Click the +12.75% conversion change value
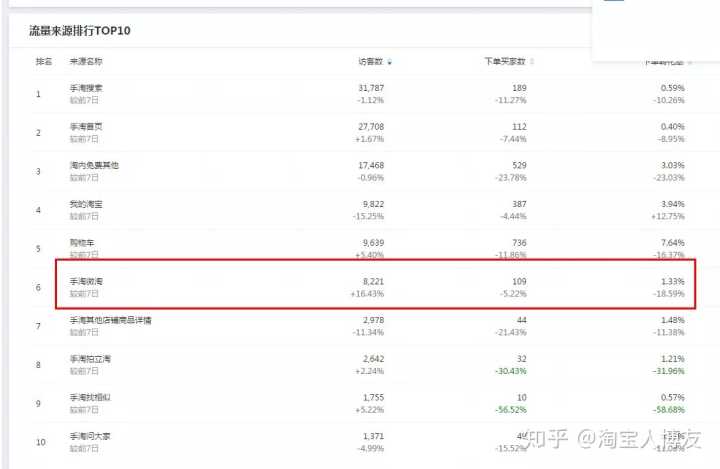Screen dimensions: 720x469 click(668, 216)
